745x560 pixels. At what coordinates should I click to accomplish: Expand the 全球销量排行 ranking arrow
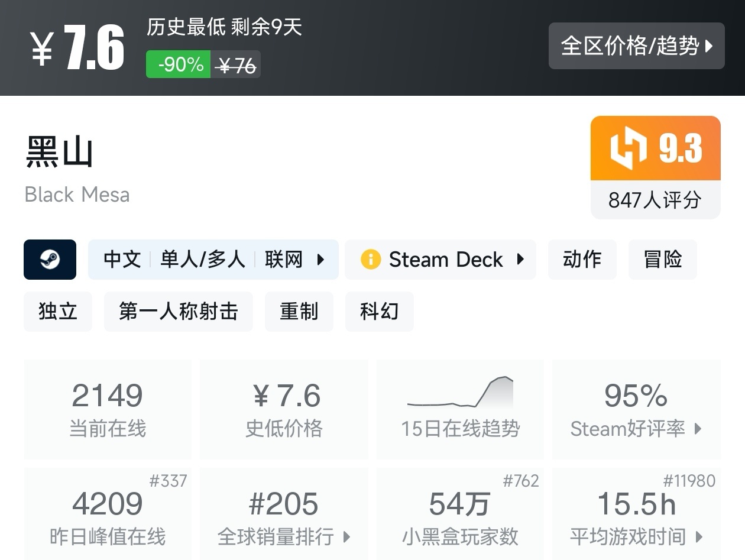coord(347,537)
